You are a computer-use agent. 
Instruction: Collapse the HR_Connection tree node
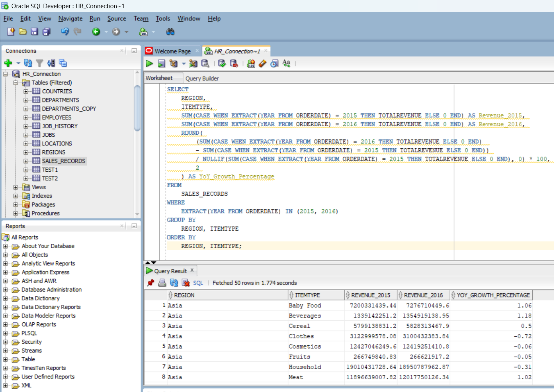coord(5,74)
